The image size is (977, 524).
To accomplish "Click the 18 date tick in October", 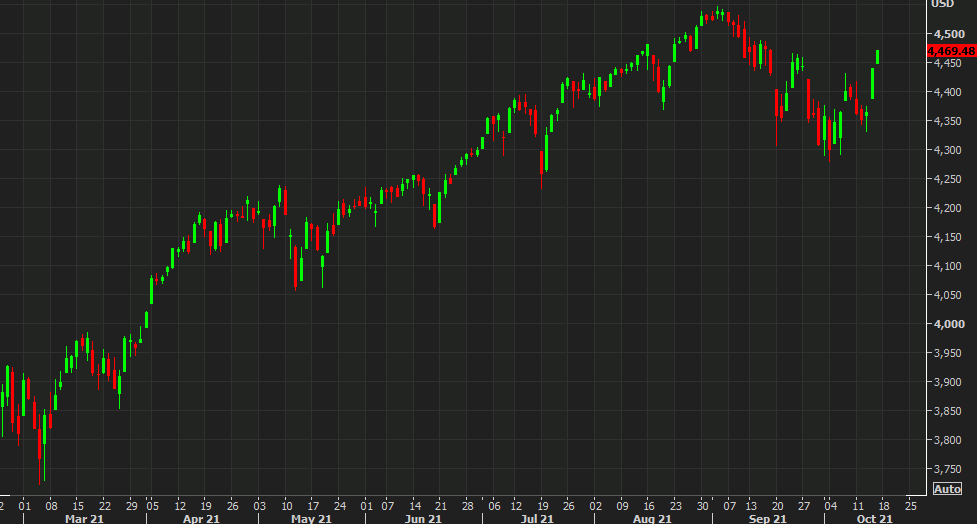I will 884,505.
